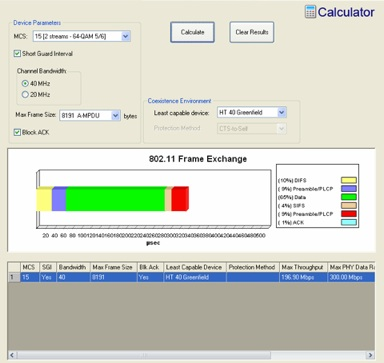Click the cyan ACK legend swatch

[349, 222]
